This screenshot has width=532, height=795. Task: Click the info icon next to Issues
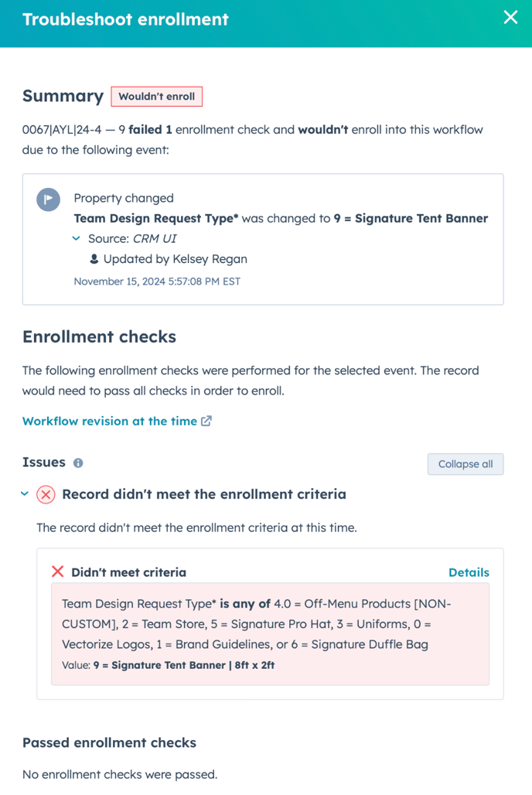(x=78, y=463)
